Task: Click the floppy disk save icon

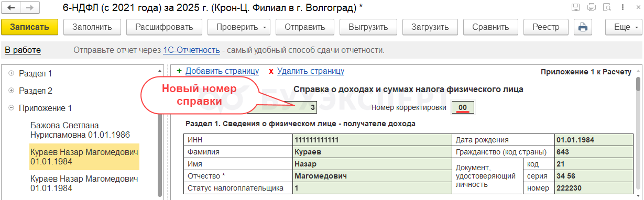Action: tap(576, 7)
